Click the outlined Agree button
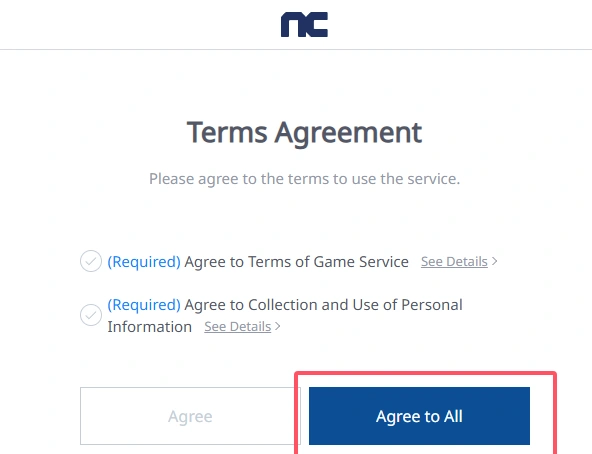592x454 pixels. [190, 416]
